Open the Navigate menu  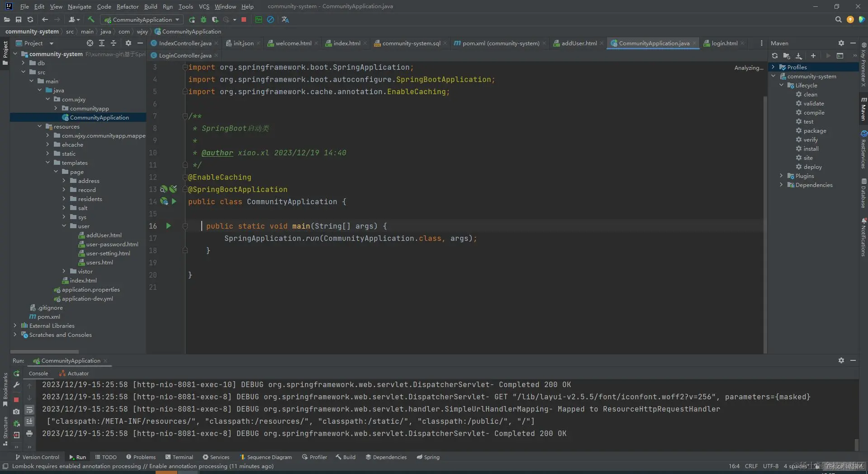(x=80, y=6)
